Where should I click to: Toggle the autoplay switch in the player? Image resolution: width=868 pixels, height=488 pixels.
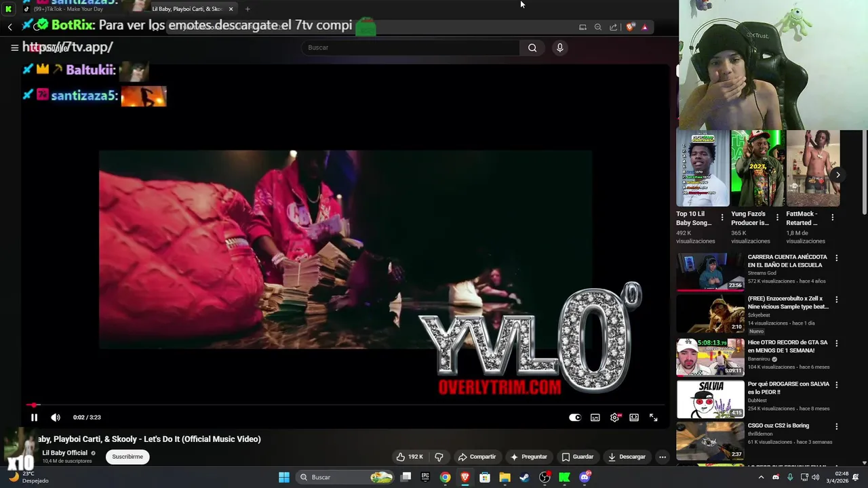[575, 418]
